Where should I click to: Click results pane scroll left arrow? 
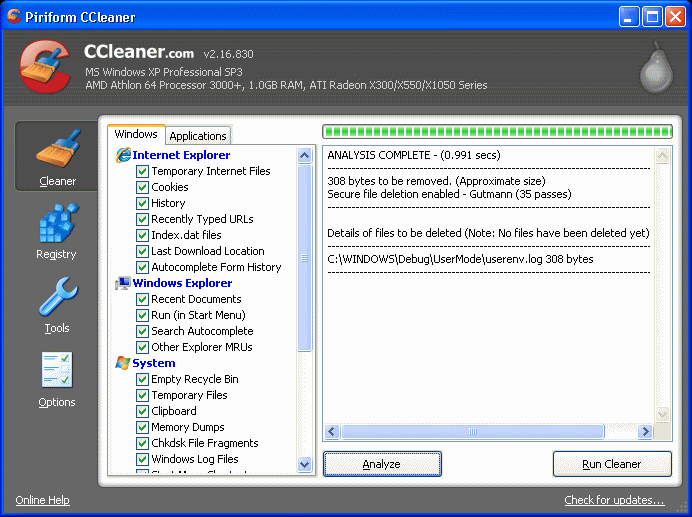(333, 431)
